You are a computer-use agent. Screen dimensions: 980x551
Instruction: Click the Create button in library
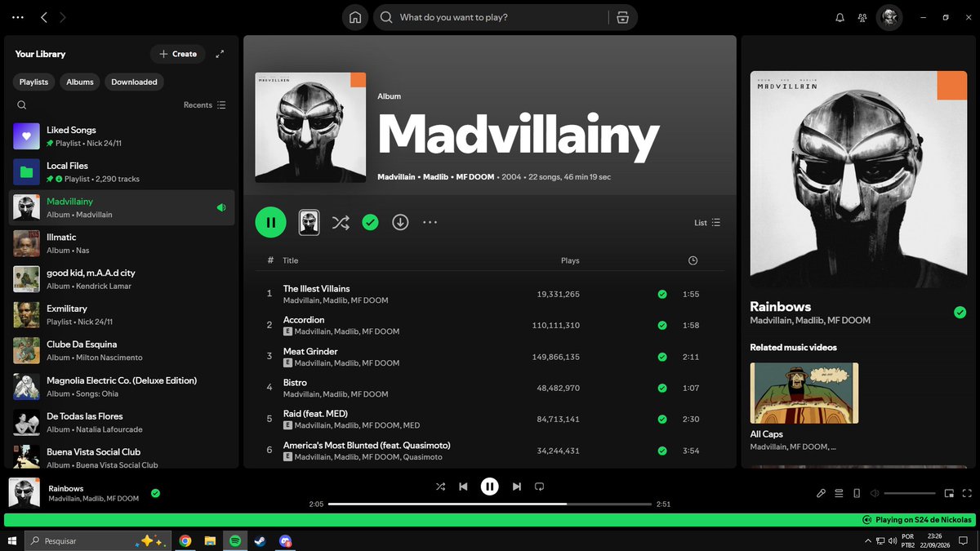pyautogui.click(x=178, y=54)
